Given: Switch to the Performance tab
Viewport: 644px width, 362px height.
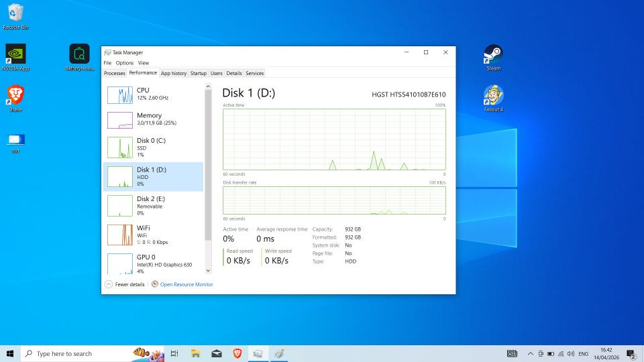Looking at the screenshot, I should click(x=142, y=72).
